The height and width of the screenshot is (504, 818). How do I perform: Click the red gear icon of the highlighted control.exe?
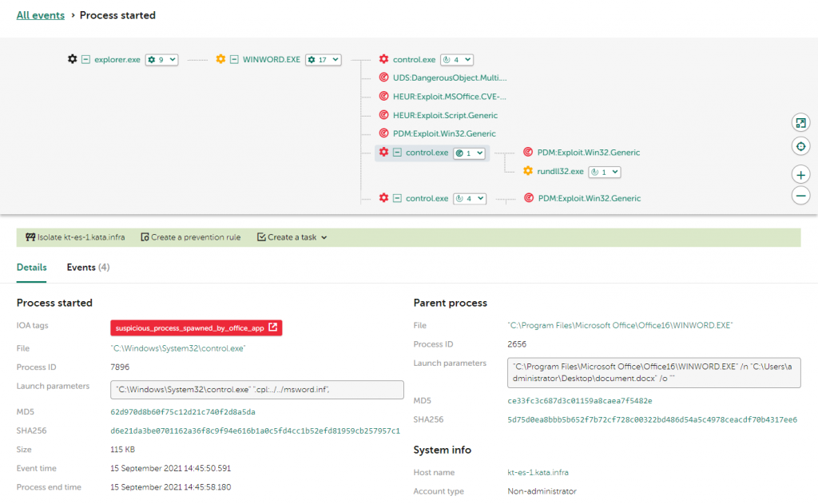coord(384,152)
